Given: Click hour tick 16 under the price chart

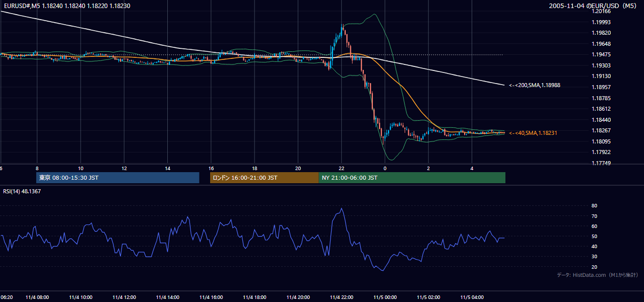Looking at the screenshot, I should coord(211,168).
